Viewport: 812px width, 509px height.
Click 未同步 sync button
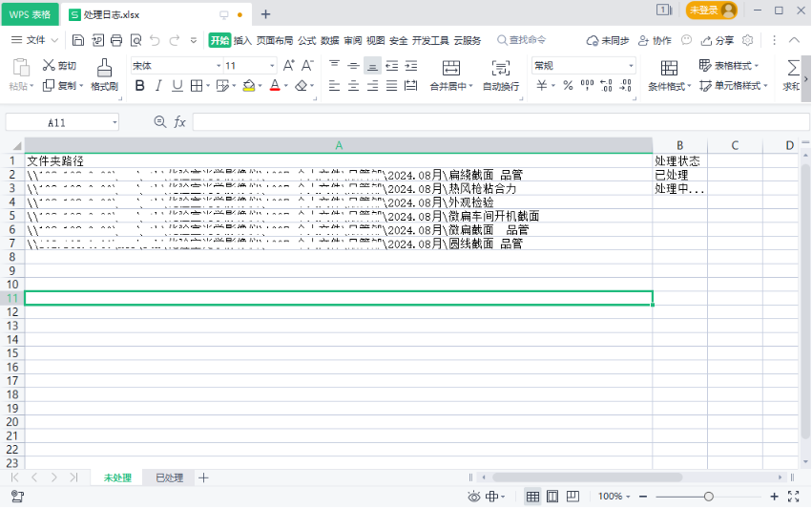pyautogui.click(x=608, y=40)
